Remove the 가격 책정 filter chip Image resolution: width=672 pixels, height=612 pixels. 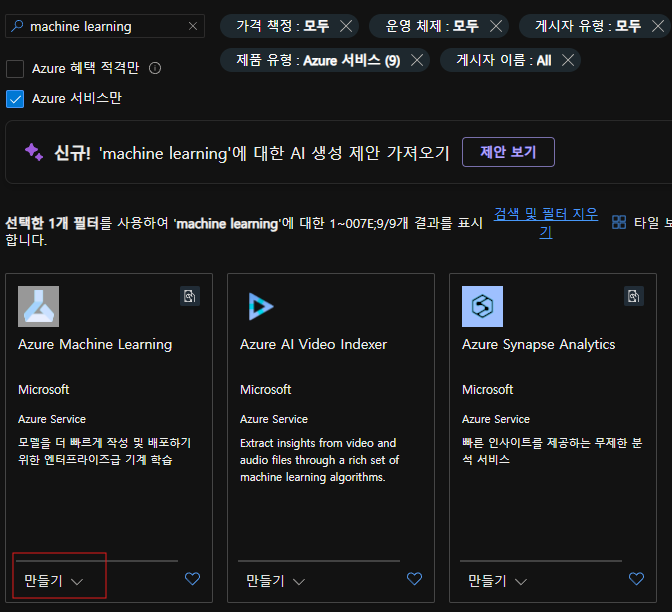pos(346,26)
